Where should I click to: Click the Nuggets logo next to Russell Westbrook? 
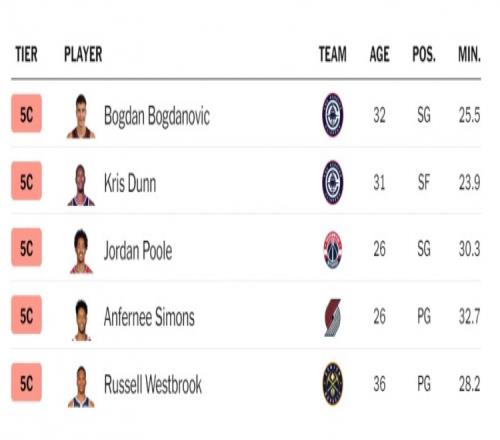333,383
